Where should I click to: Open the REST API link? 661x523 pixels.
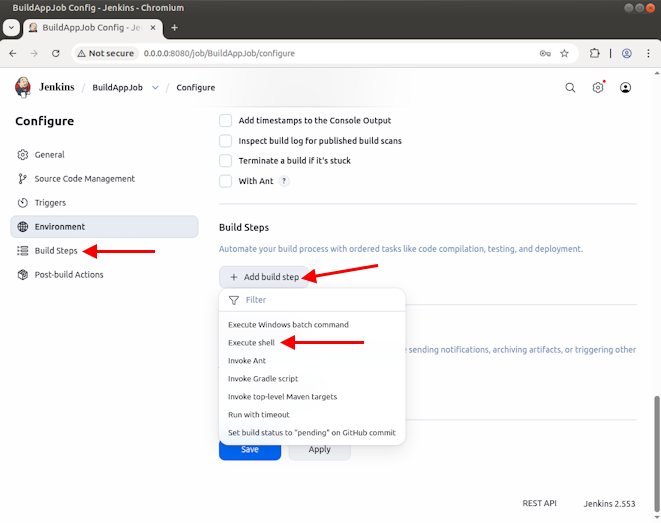pos(539,503)
